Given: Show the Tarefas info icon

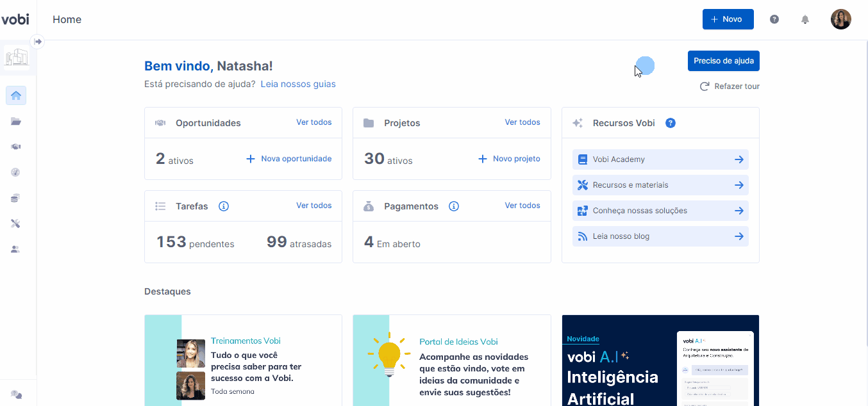Looking at the screenshot, I should (x=224, y=206).
